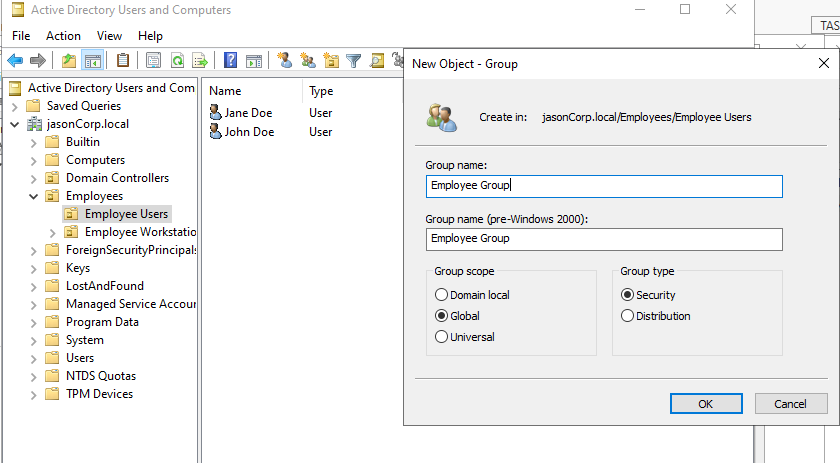Viewport: 840px width, 463px height.
Task: Expand the Builtin folder node
Action: pos(34,142)
